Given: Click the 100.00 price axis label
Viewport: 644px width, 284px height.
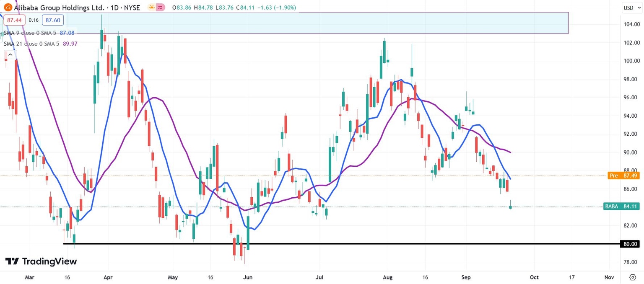Looking at the screenshot, I should pos(631,61).
